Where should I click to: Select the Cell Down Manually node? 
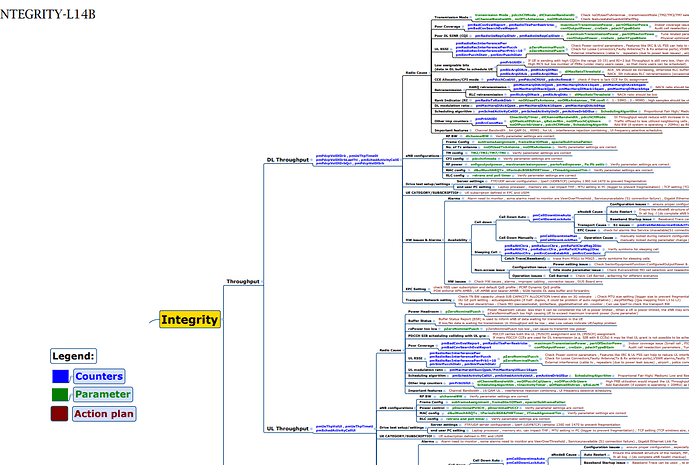tap(516, 238)
